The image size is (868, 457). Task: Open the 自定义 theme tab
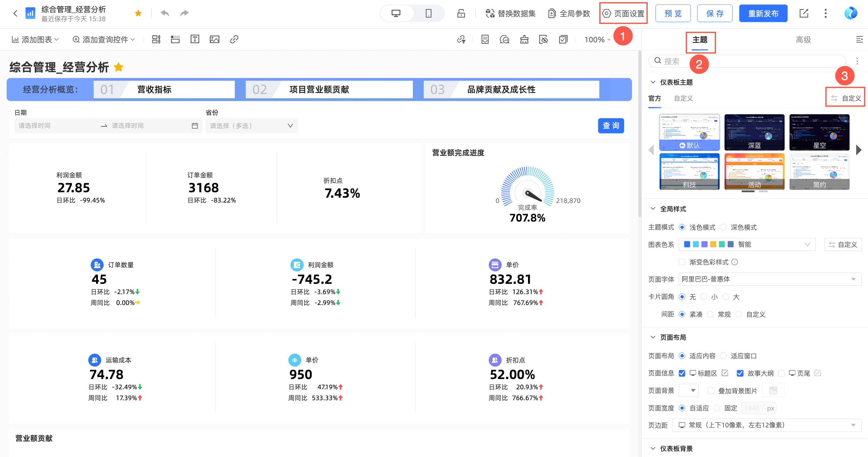point(683,99)
